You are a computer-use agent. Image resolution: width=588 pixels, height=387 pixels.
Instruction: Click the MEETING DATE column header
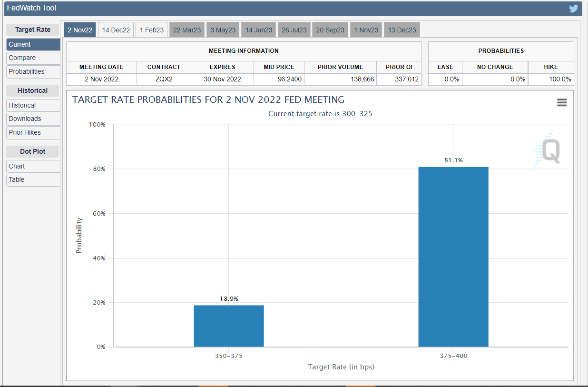tap(101, 67)
